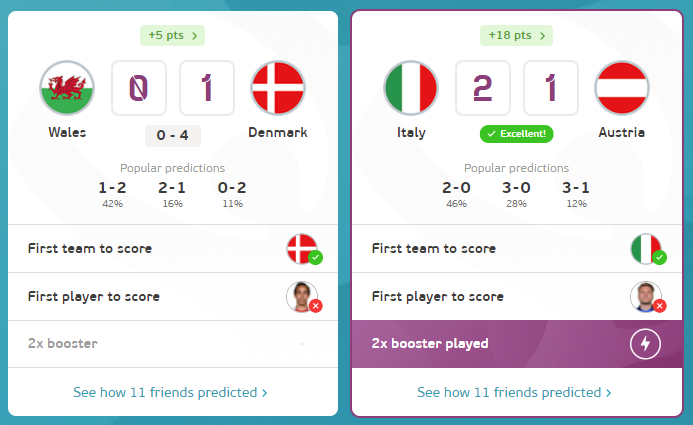Viewport: 693px width, 425px height.
Task: Click the Denmark flag beside the score
Action: [278, 88]
